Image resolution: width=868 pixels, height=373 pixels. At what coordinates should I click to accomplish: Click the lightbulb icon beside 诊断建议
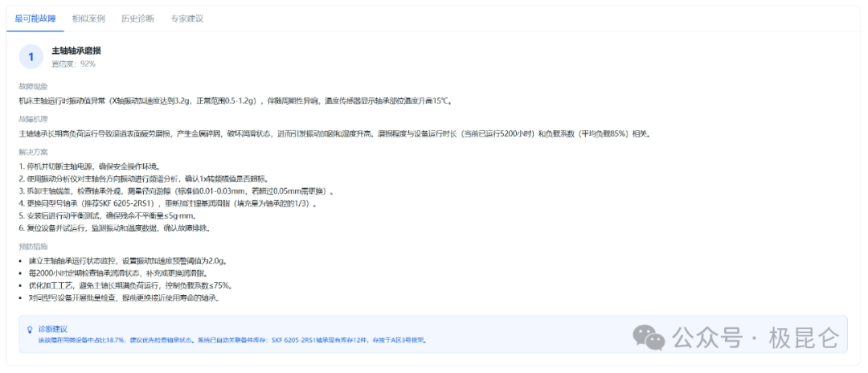point(30,330)
